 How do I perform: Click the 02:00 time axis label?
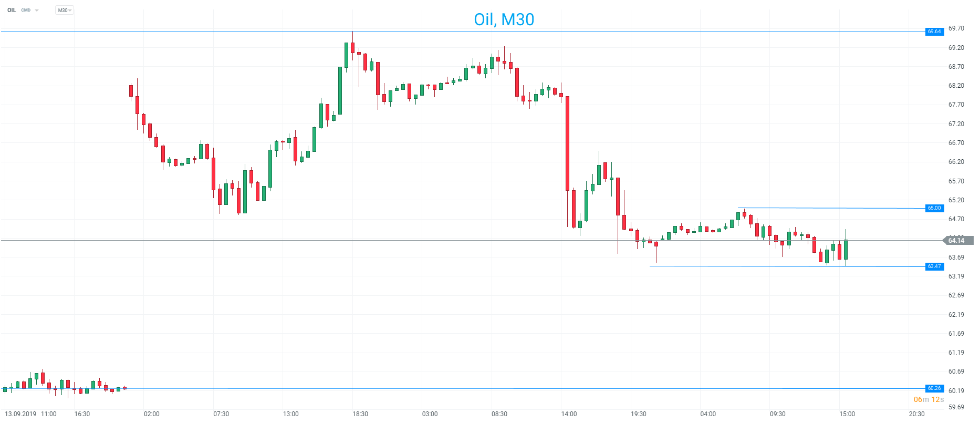click(152, 414)
